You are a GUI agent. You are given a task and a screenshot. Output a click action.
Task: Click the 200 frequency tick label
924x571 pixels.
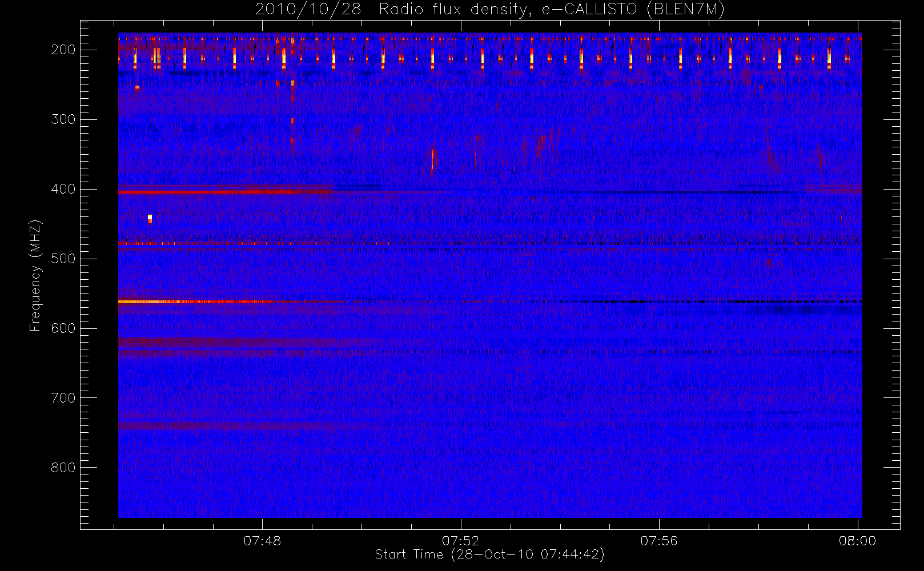(63, 50)
